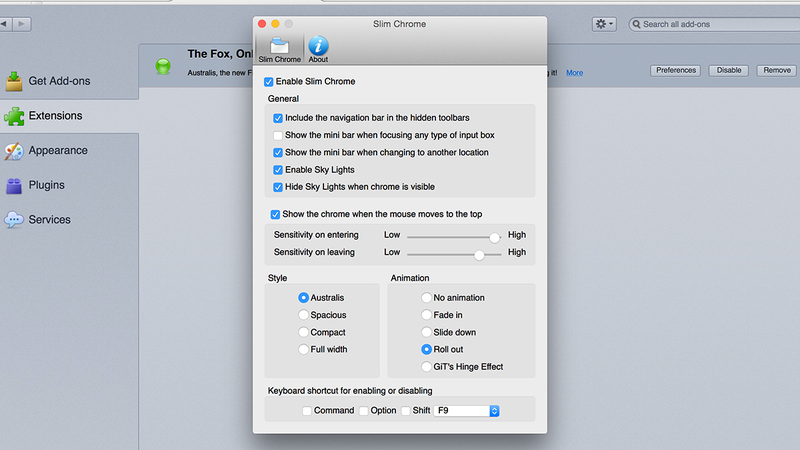Click the Sensitivity on entering slider knob

494,237
